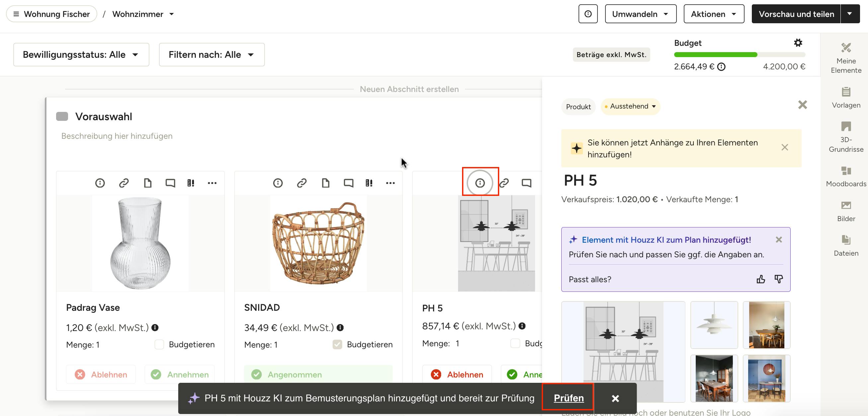The height and width of the screenshot is (416, 868).
Task: Open info icon on PH 5 card
Action: pos(480,183)
